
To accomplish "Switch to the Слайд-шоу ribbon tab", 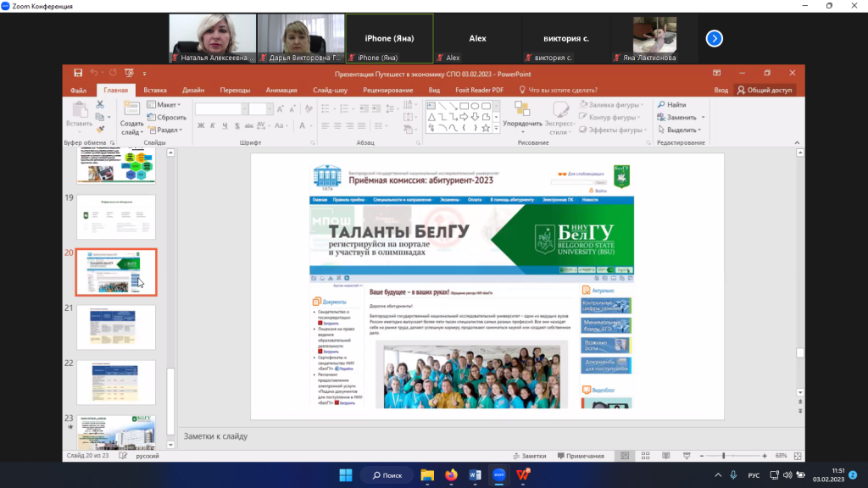I will click(x=330, y=90).
